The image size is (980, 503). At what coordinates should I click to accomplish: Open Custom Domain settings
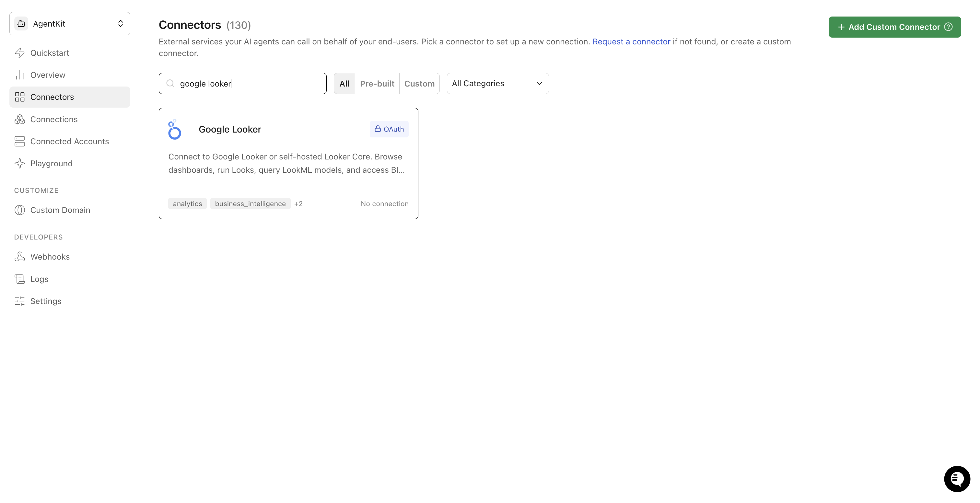coord(70,210)
